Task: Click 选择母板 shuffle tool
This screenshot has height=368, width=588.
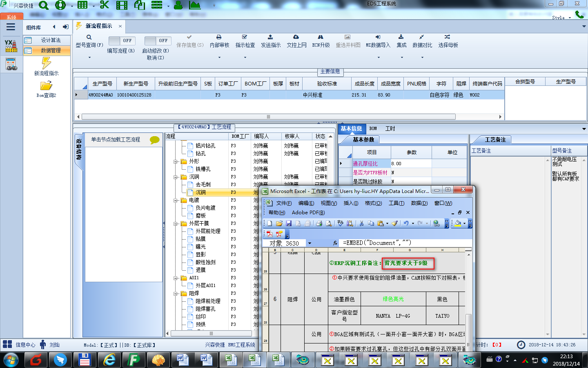Action: click(448, 41)
